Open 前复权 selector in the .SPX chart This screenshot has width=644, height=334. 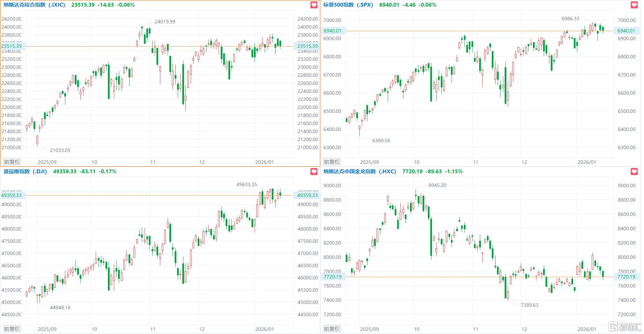[332, 162]
